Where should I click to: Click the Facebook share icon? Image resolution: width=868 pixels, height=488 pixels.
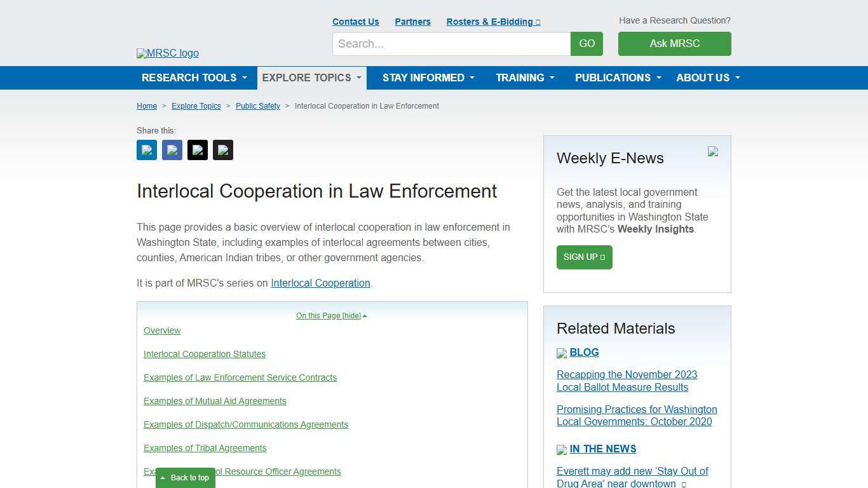(172, 150)
